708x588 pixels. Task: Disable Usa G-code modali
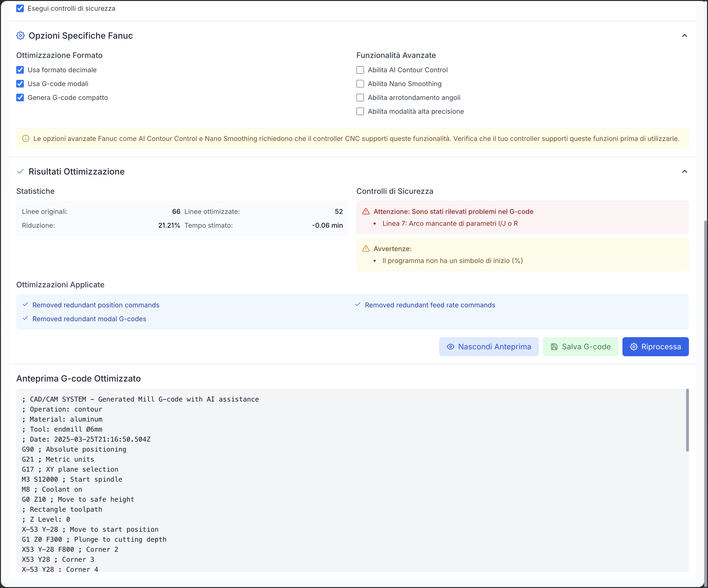point(20,84)
